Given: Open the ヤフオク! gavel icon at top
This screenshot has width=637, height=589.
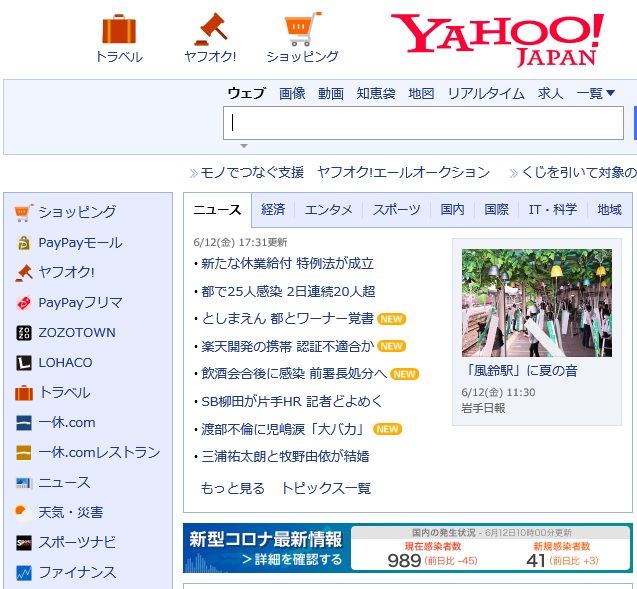Looking at the screenshot, I should pyautogui.click(x=210, y=29).
